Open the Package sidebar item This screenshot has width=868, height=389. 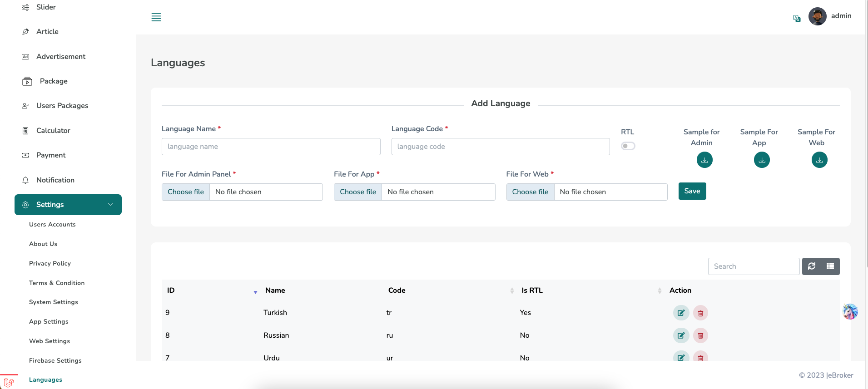tap(54, 81)
